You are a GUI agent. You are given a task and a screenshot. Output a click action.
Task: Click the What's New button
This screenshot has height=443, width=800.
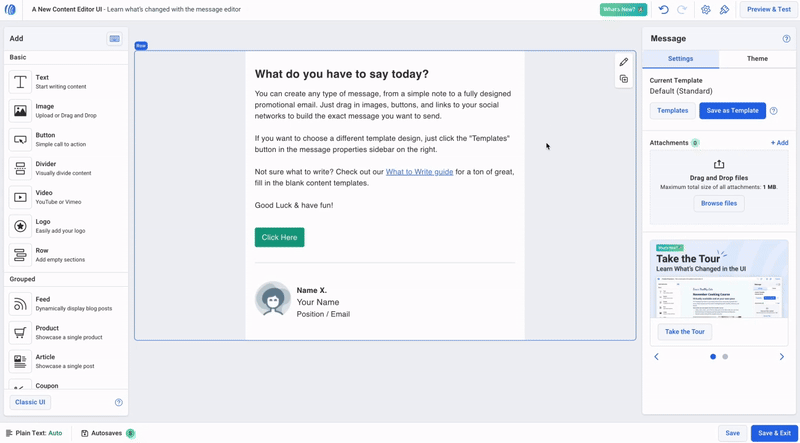point(623,10)
